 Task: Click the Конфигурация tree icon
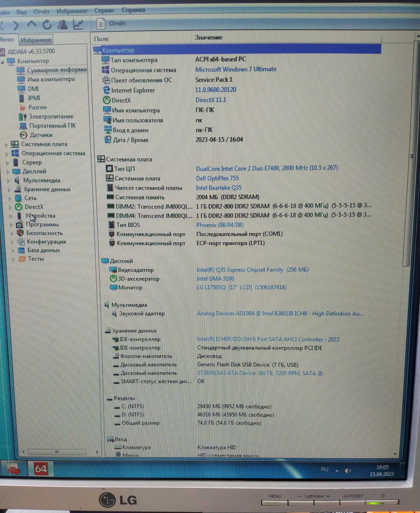[x=21, y=242]
